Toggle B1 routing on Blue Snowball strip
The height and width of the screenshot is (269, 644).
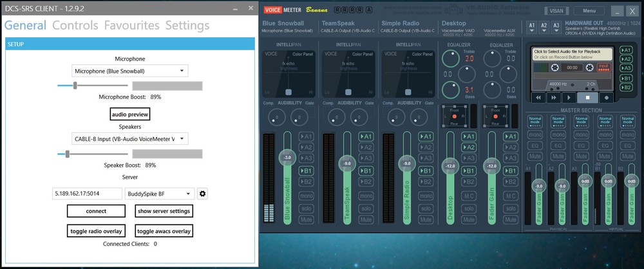tap(306, 171)
